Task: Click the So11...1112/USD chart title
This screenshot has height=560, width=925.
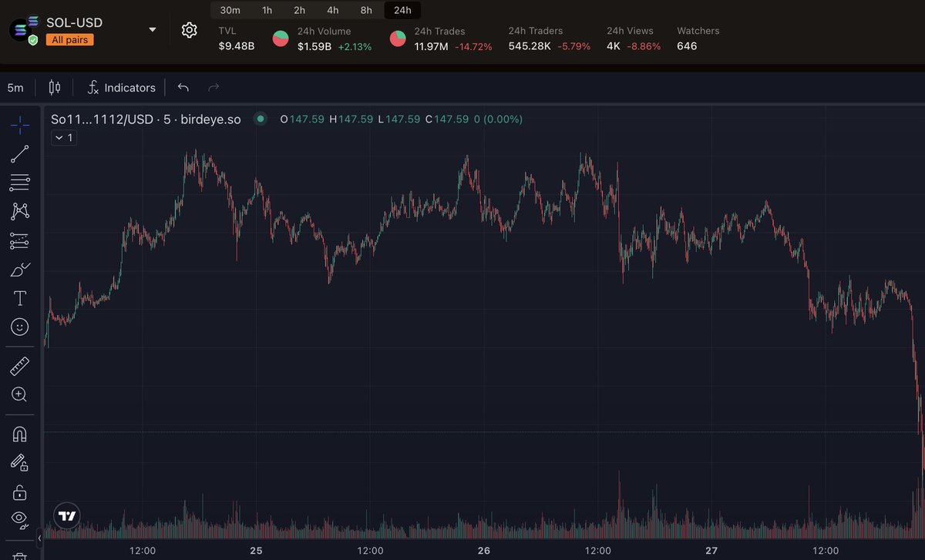Action: pos(146,119)
